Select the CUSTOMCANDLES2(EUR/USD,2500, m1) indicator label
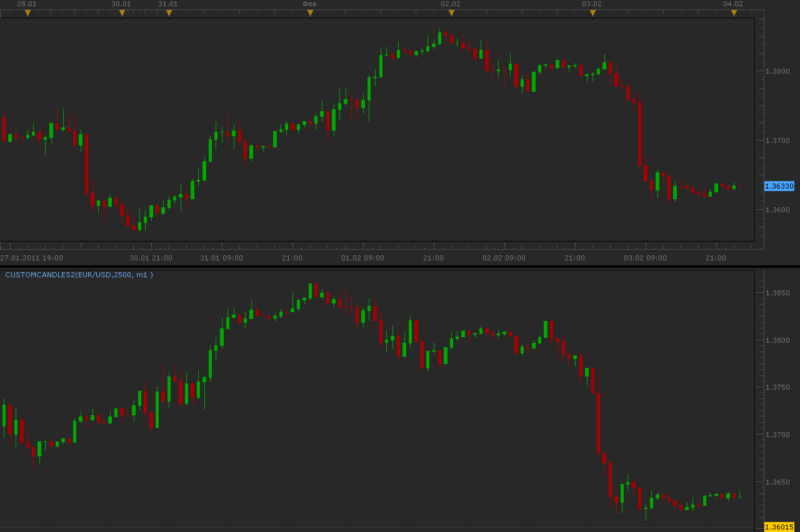Viewport: 800px width, 532px height. pyautogui.click(x=79, y=275)
